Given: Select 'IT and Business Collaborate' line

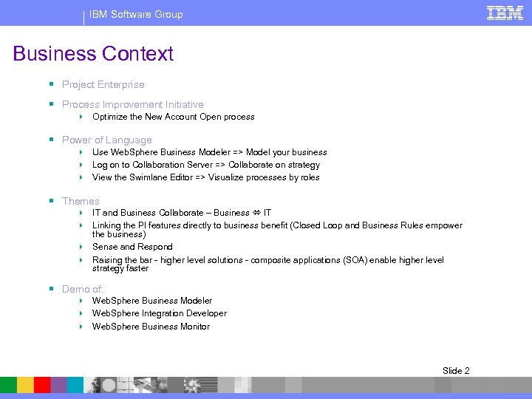Looking at the screenshot, I should click(182, 213).
